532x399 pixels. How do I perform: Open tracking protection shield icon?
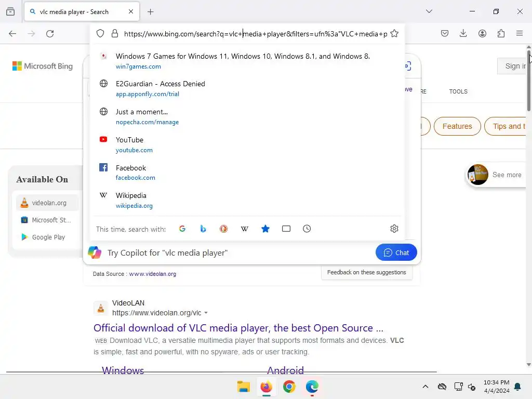[x=100, y=33]
